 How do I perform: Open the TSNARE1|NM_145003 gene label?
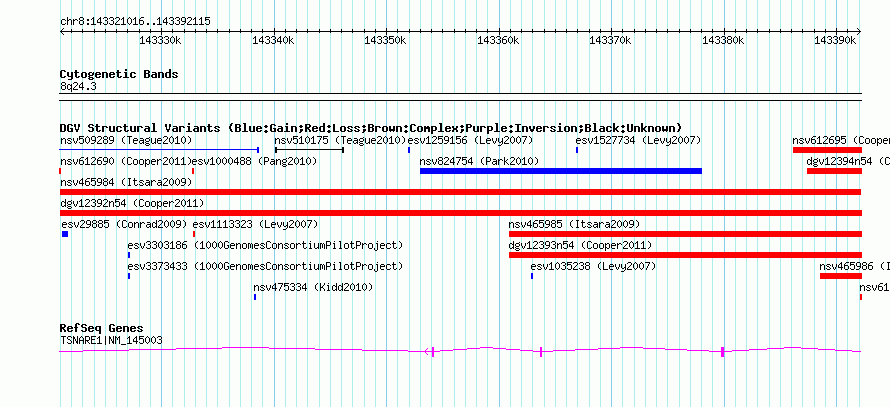(x=111, y=341)
